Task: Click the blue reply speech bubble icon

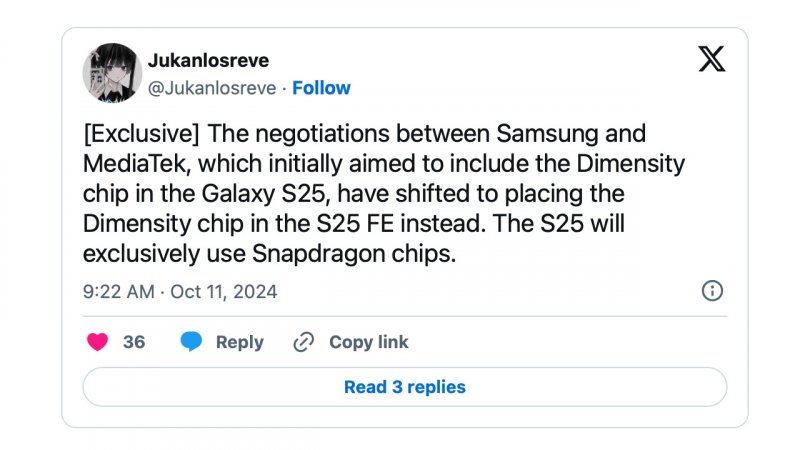Action: click(191, 342)
